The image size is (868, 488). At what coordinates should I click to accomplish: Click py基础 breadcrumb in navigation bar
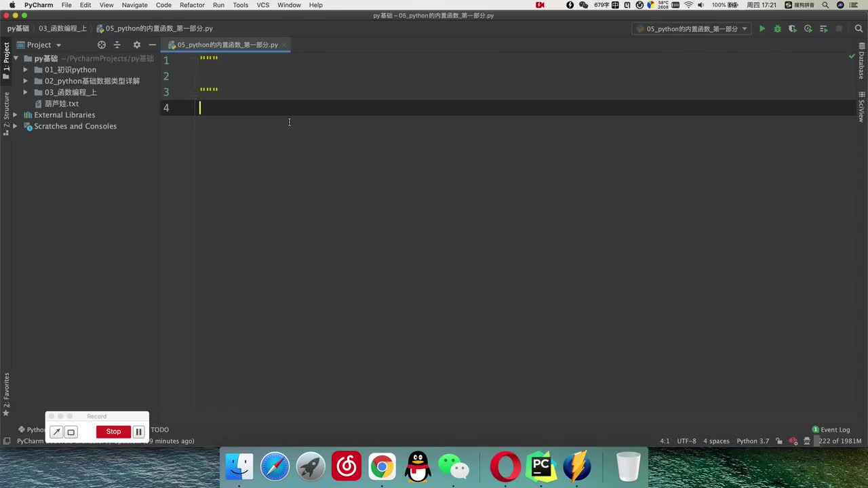pos(18,29)
